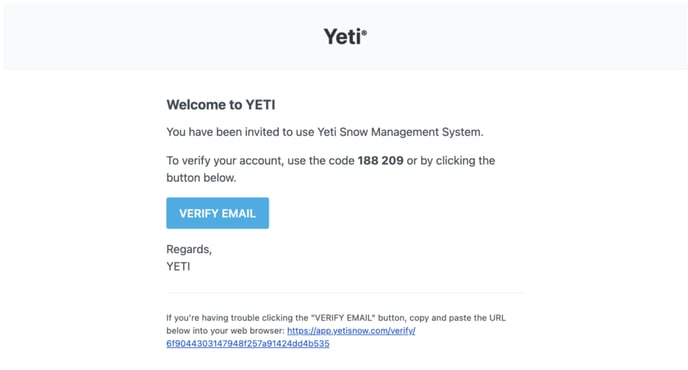688x370 pixels.
Task: Click the horizontal divider above the footer
Action: [x=345, y=293]
